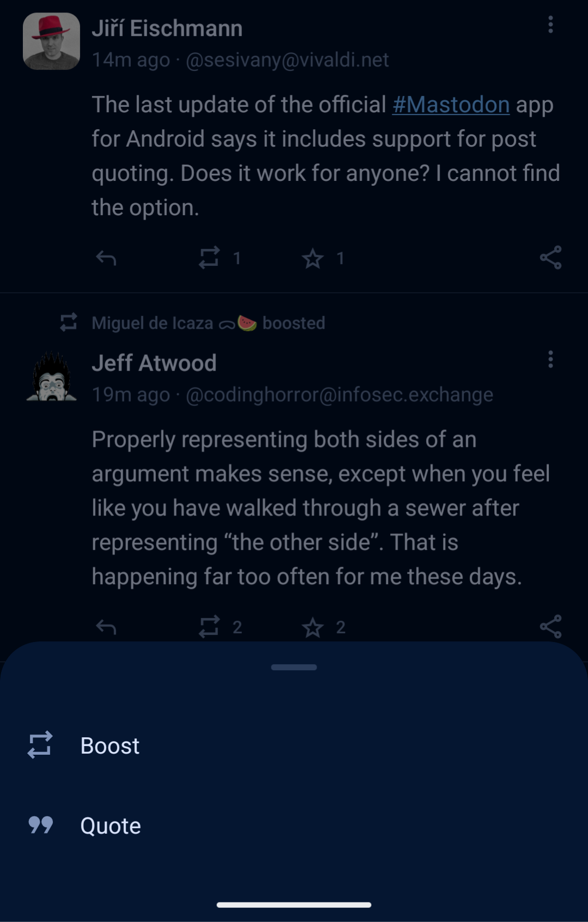Image resolution: width=588 pixels, height=922 pixels.
Task: Select Boost in the bottom sheet
Action: click(110, 745)
